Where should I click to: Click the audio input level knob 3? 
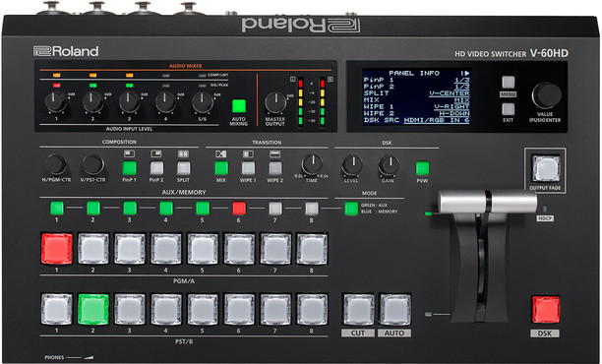click(x=130, y=102)
